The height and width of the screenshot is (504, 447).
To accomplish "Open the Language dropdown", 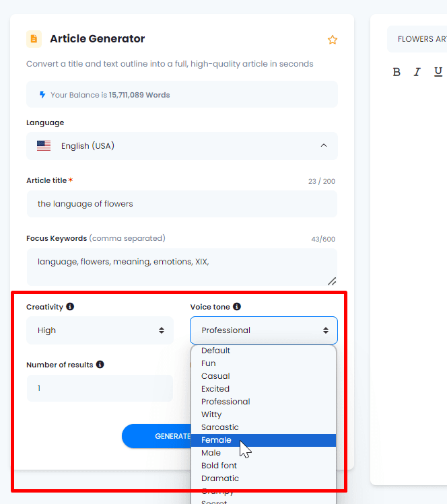I will (182, 146).
